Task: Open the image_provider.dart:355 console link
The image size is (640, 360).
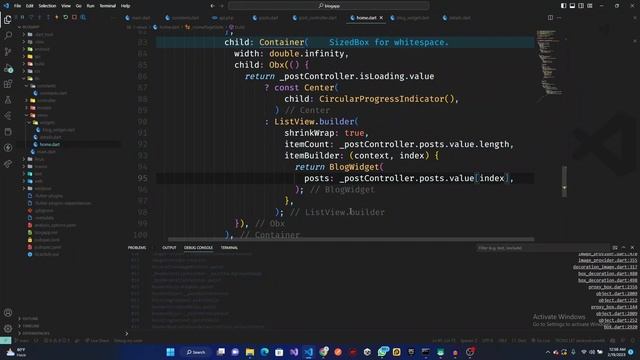Action: coord(607,260)
